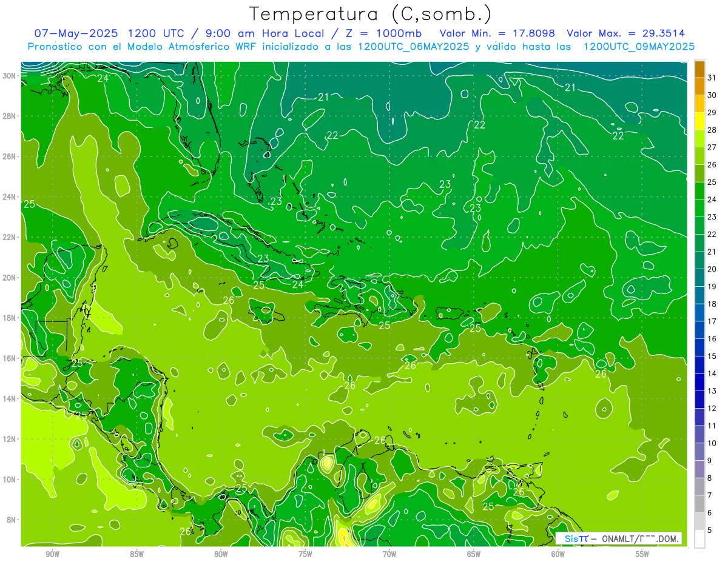Click the latitude label '8N'

(x=12, y=520)
